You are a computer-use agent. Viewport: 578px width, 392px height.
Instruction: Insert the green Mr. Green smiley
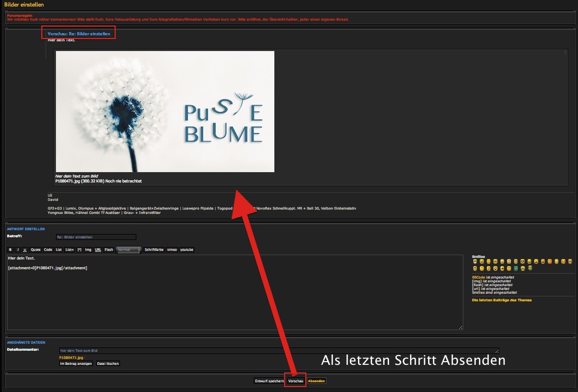pyautogui.click(x=516, y=268)
